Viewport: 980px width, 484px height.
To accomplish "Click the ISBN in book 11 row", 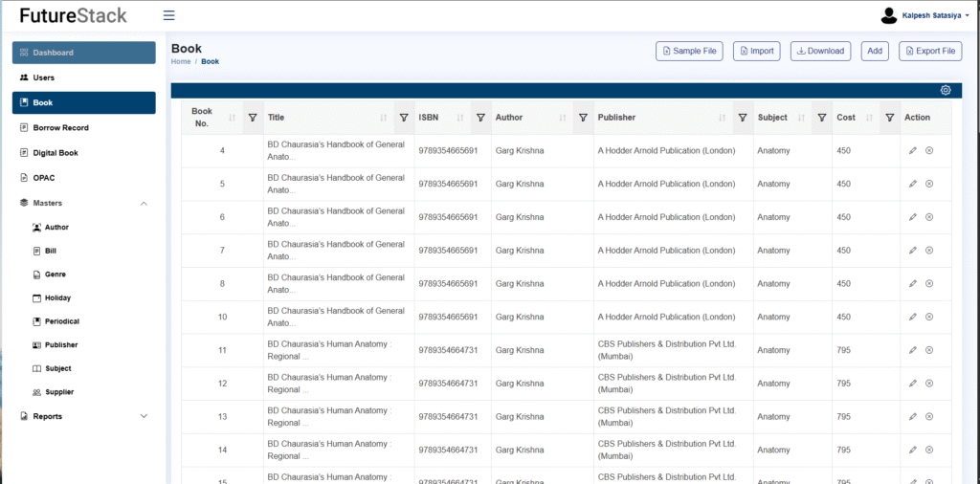I will pos(448,350).
